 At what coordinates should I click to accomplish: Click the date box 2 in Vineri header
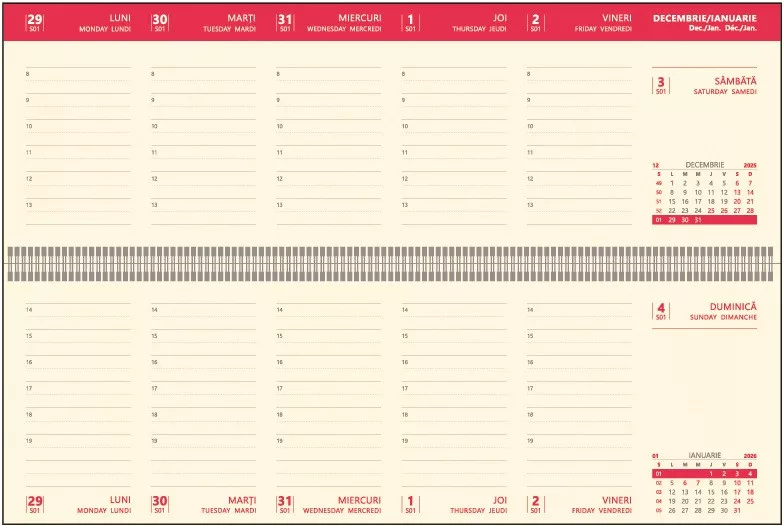pyautogui.click(x=535, y=22)
